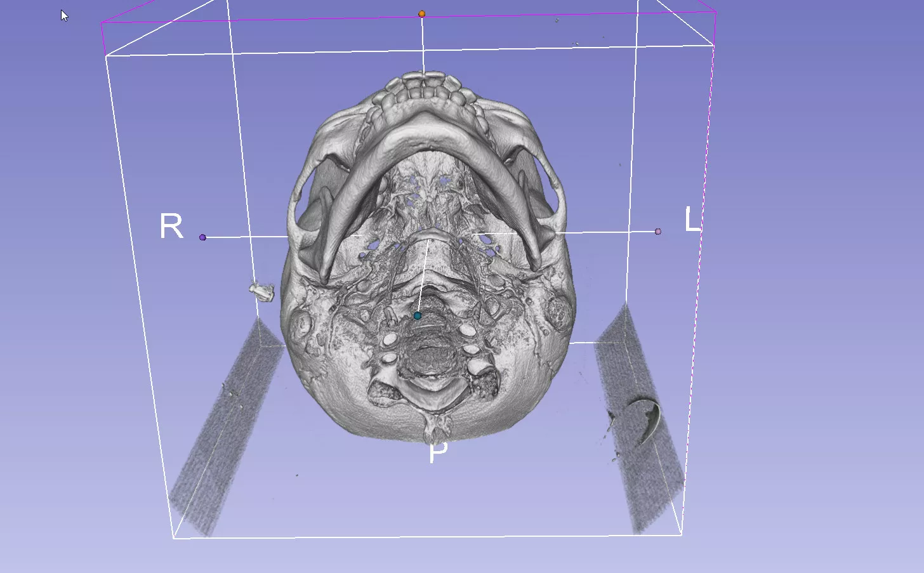924x573 pixels.
Task: Select the pink ROI handle beside L label
Action: (657, 232)
